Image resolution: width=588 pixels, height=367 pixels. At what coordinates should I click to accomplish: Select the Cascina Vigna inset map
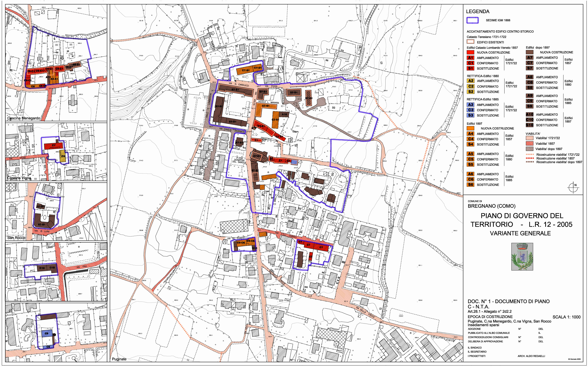56,152
